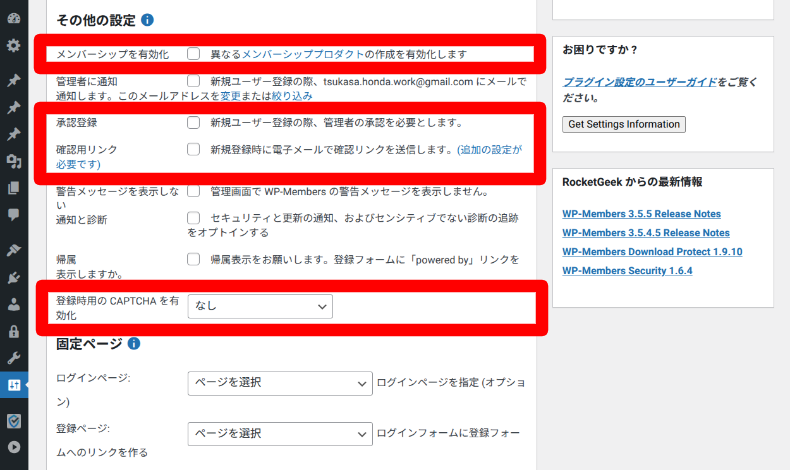The image size is (790, 470).
Task: Click the 登録ページ: label
Action: (x=83, y=428)
